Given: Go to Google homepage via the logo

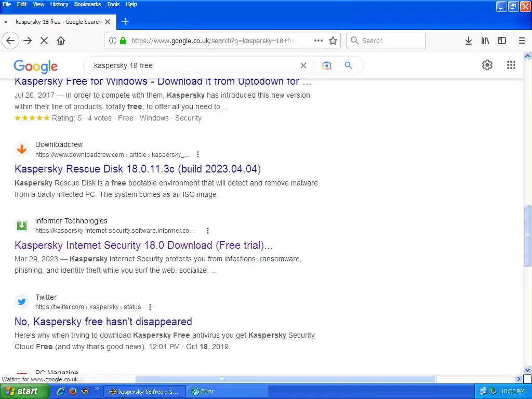Looking at the screenshot, I should (x=36, y=66).
